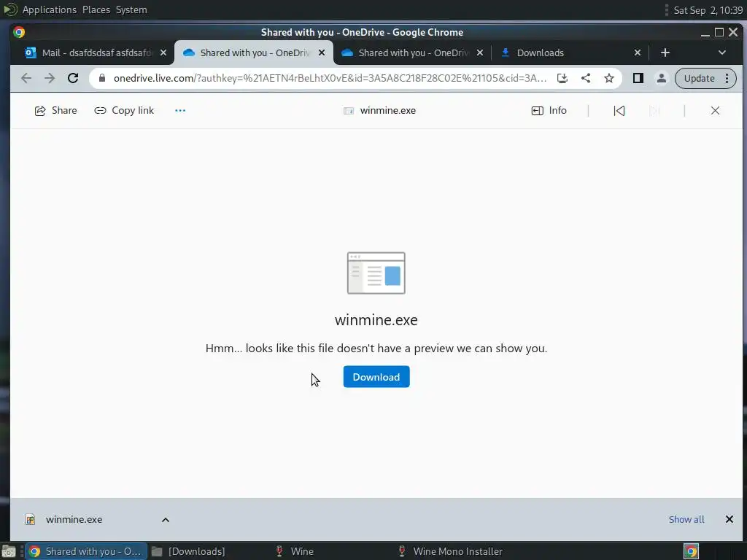Open the Chrome profile icon

tap(661, 78)
